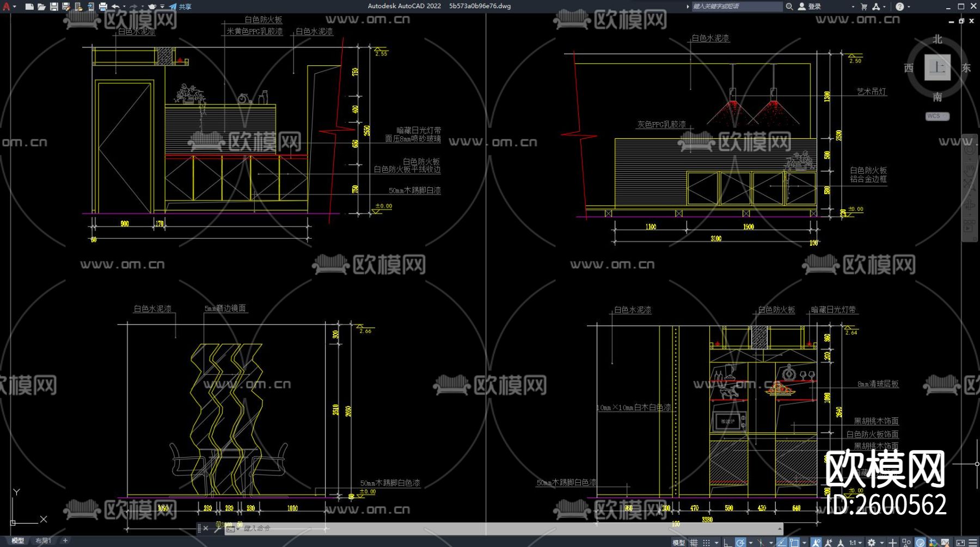
Task: Click the Save As icon
Action: (66, 7)
